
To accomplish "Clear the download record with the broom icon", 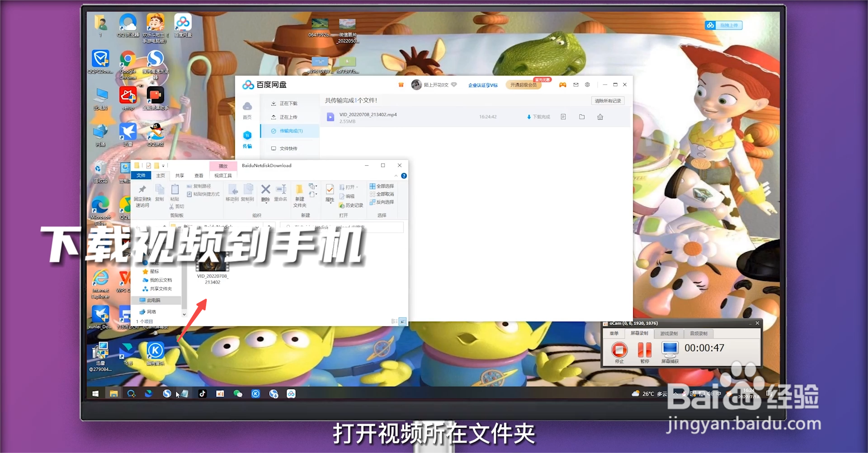I will coord(600,117).
